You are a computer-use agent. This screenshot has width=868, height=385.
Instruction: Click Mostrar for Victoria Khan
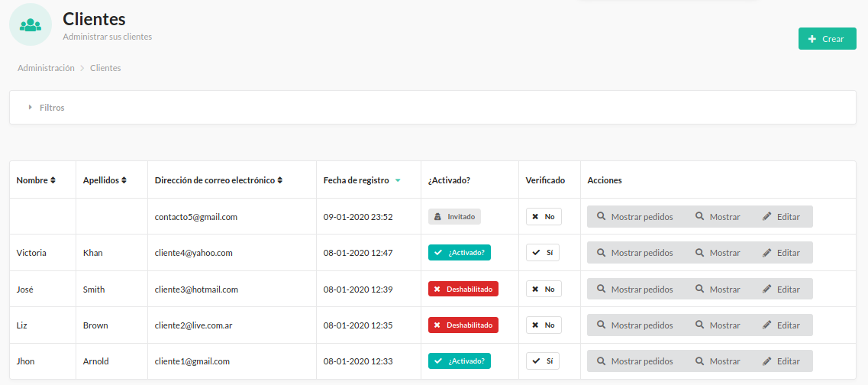click(x=718, y=253)
